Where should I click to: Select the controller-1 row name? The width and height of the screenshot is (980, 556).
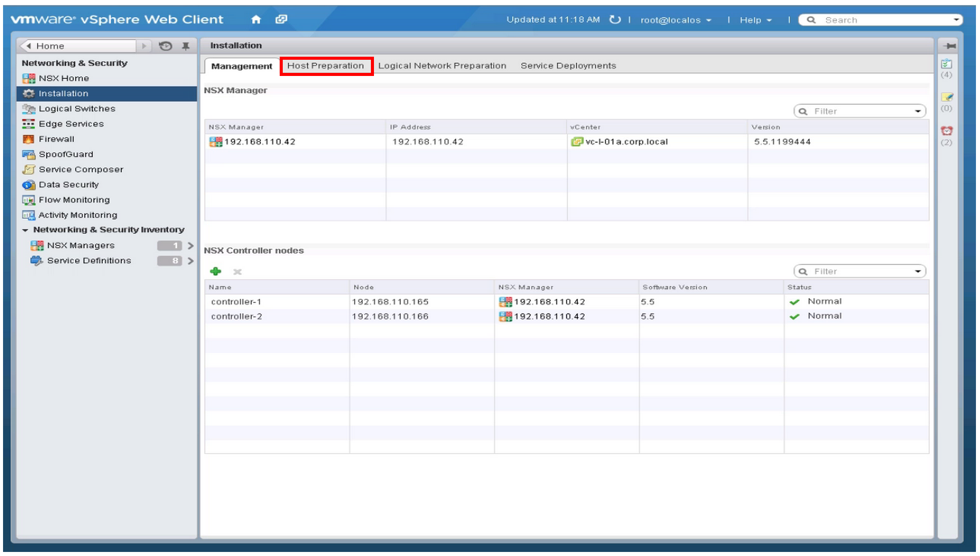click(236, 302)
